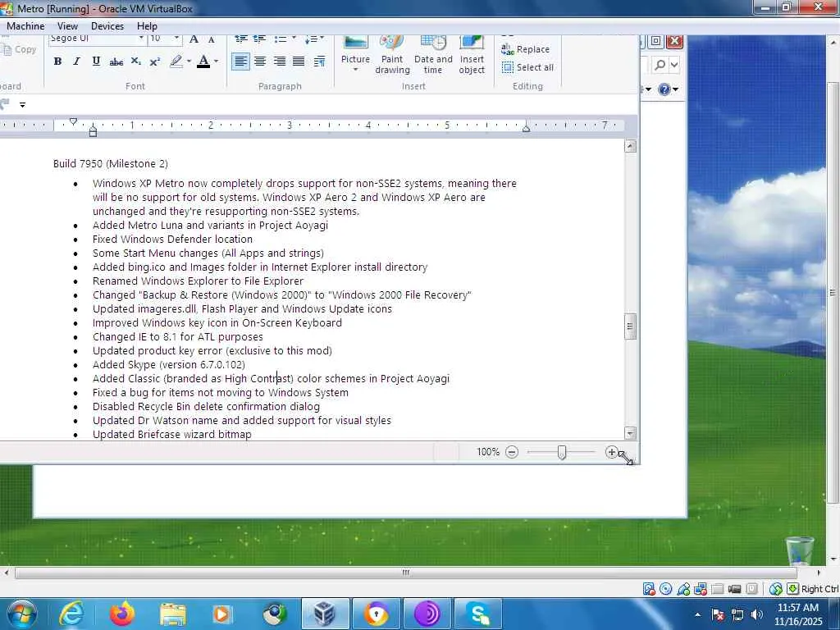
Task: Launch Firefox from taskbar
Action: (122, 614)
